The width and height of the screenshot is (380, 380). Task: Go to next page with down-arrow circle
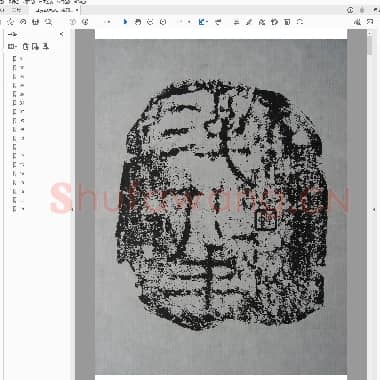click(85, 22)
